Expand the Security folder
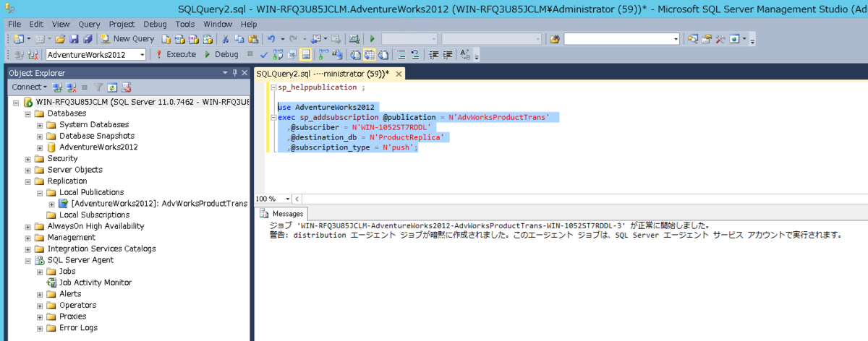868x341 pixels. click(x=29, y=159)
